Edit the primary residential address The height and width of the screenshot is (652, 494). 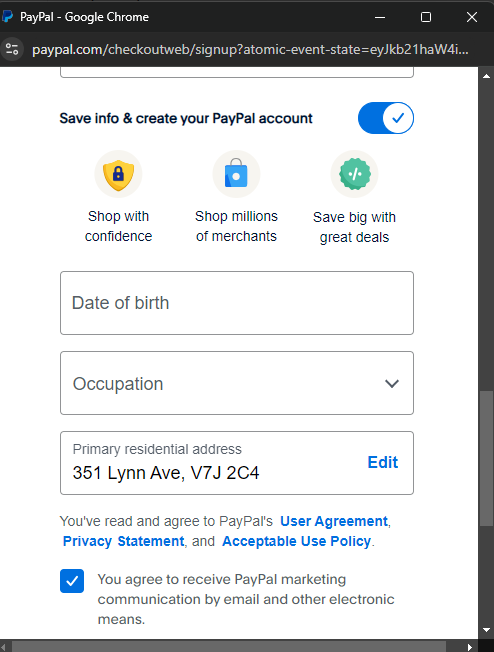tap(383, 462)
